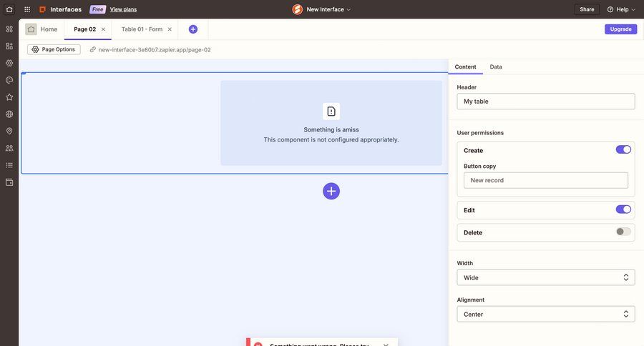Close the Page 02 tab
Screen dimensions: 644x346
[x=103, y=29]
